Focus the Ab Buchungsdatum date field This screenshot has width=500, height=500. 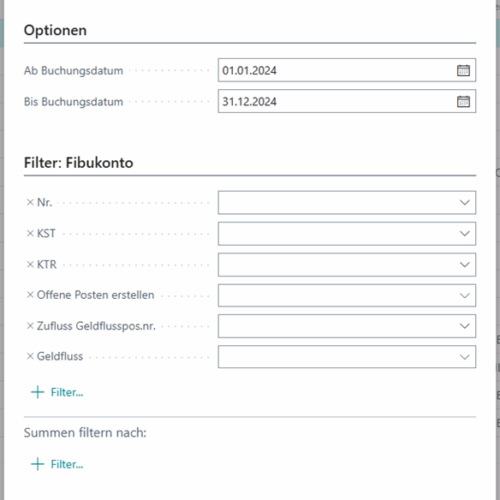pos(337,70)
